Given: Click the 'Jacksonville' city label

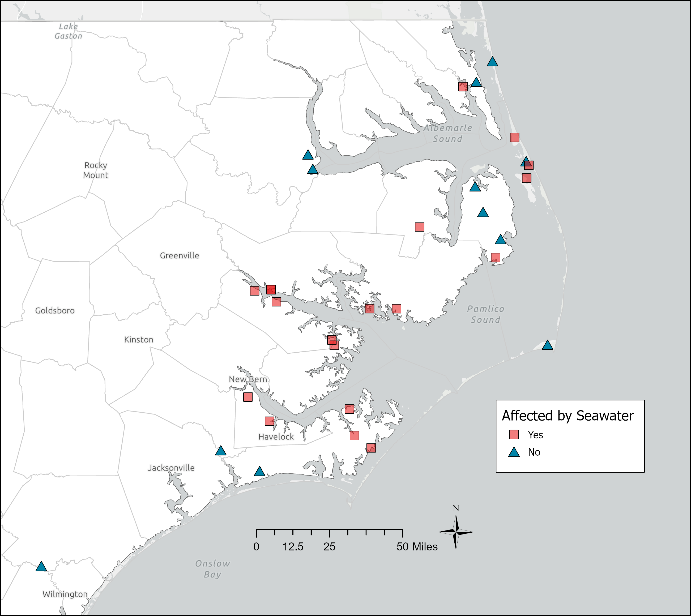Looking at the screenshot, I should pos(171,468).
